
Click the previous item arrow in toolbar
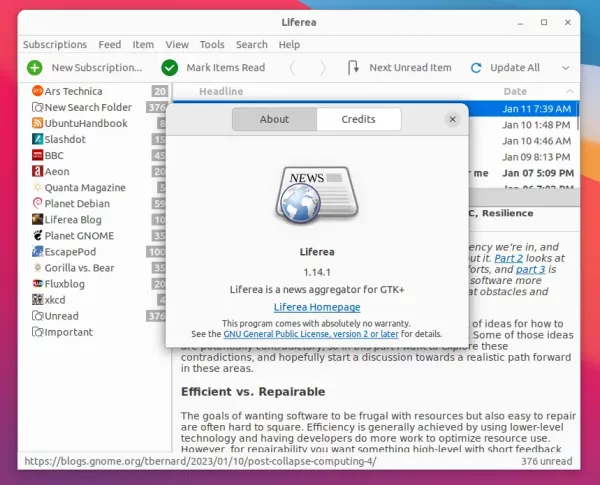click(x=293, y=68)
